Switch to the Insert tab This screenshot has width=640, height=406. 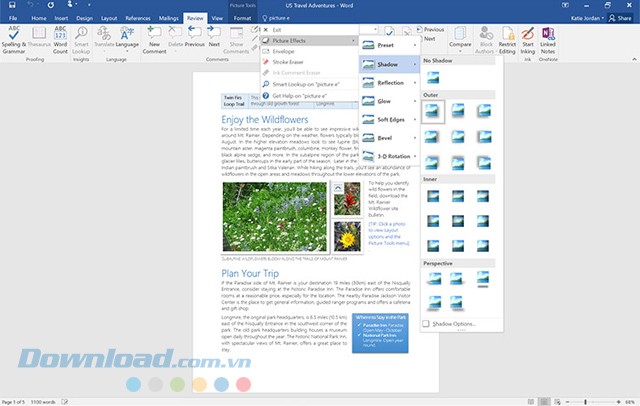pyautogui.click(x=61, y=18)
